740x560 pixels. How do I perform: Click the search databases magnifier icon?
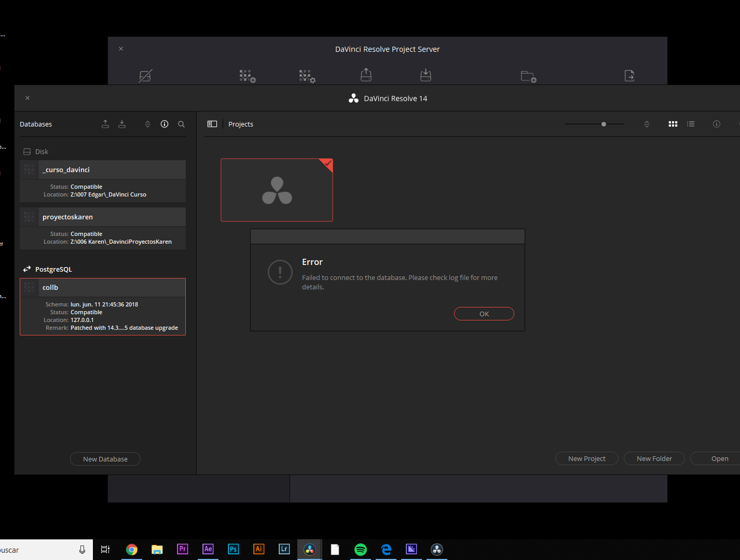(181, 124)
